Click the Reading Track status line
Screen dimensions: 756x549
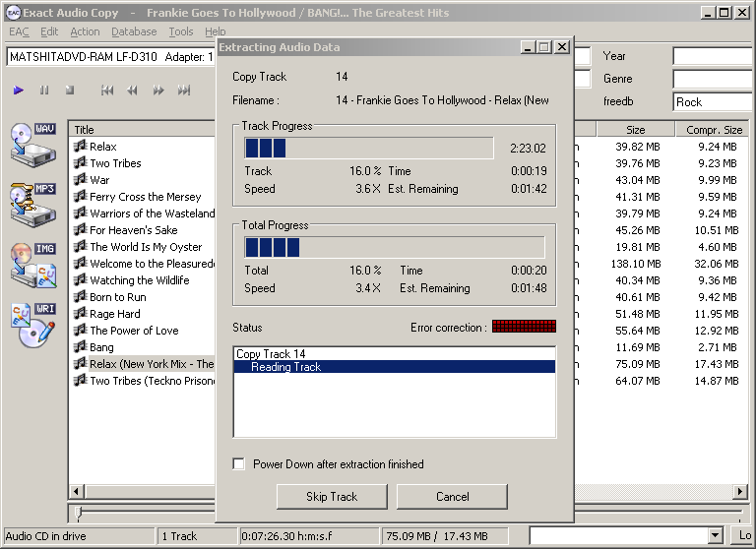pyautogui.click(x=395, y=367)
